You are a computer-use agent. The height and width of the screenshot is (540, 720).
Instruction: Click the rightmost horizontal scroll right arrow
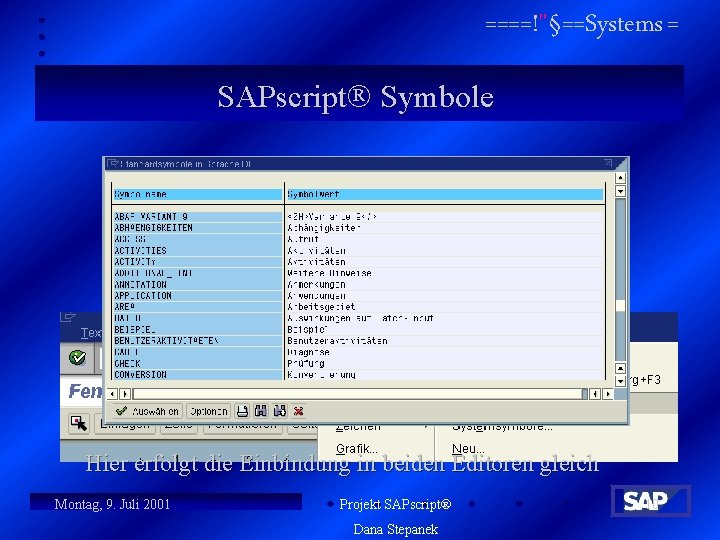(608, 394)
